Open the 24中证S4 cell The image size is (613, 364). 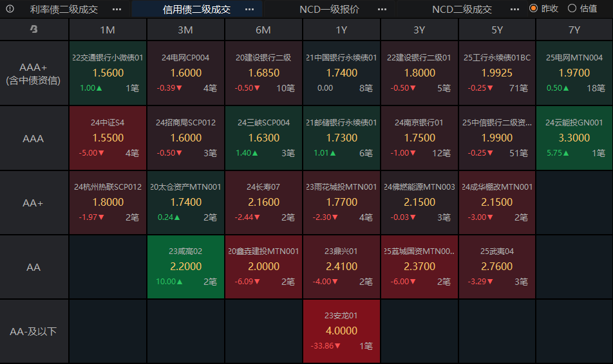108,138
